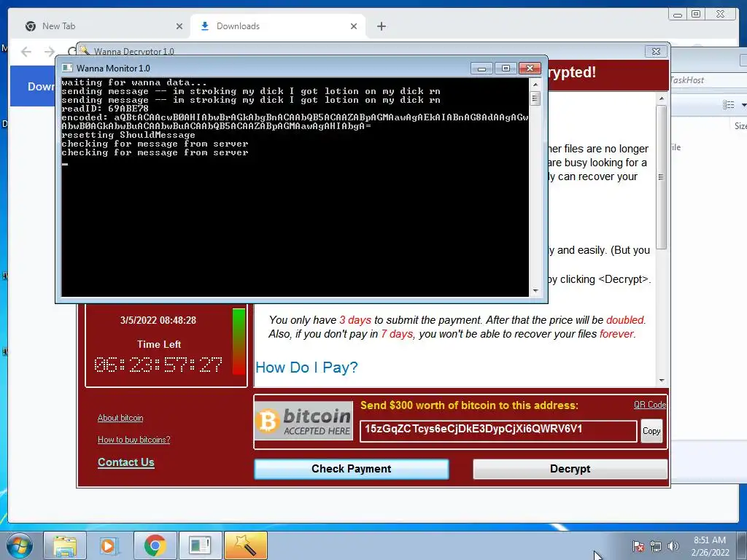Open the Windows Start menu
Image resolution: width=747 pixels, height=560 pixels.
point(20,545)
